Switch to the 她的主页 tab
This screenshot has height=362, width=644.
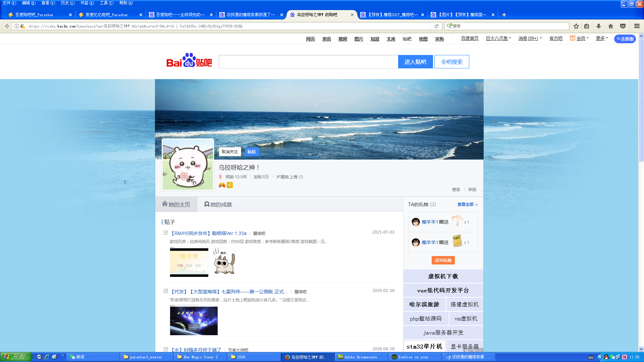[176, 204]
